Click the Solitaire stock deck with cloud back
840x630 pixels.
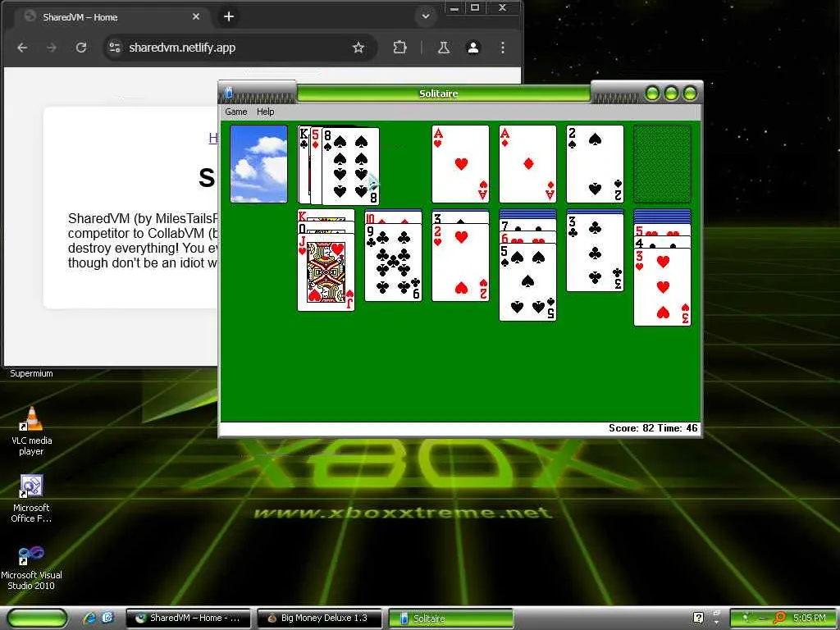pos(258,164)
